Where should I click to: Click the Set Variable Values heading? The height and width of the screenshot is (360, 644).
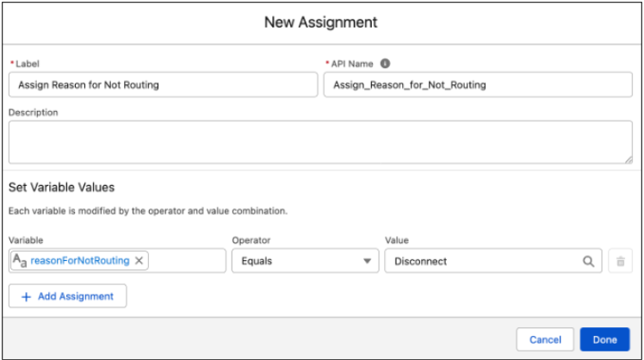61,187
